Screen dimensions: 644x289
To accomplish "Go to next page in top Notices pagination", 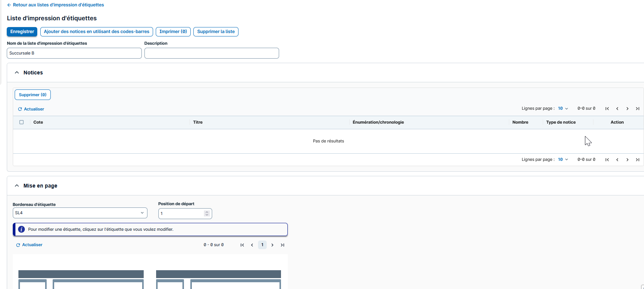I will click(627, 109).
